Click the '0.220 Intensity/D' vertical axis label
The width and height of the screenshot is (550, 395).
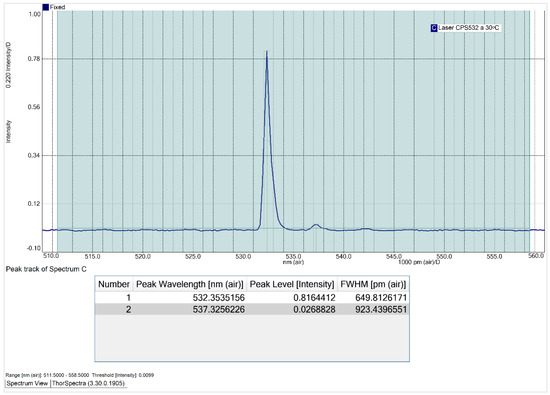tap(9, 65)
